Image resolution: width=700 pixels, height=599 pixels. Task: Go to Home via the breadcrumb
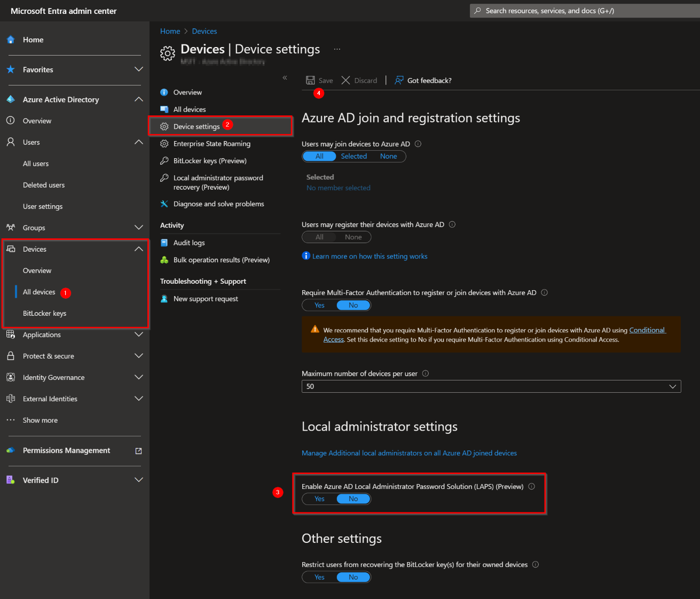pos(170,31)
